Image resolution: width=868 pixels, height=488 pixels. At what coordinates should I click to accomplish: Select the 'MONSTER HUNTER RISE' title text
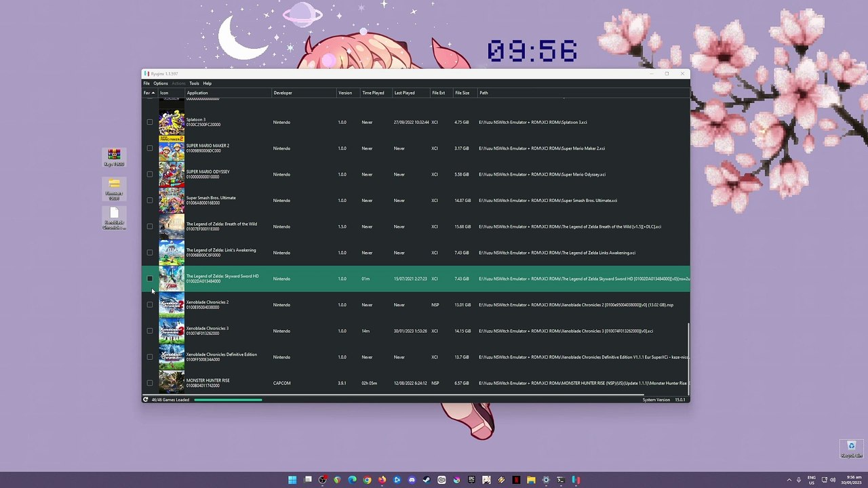tap(208, 380)
